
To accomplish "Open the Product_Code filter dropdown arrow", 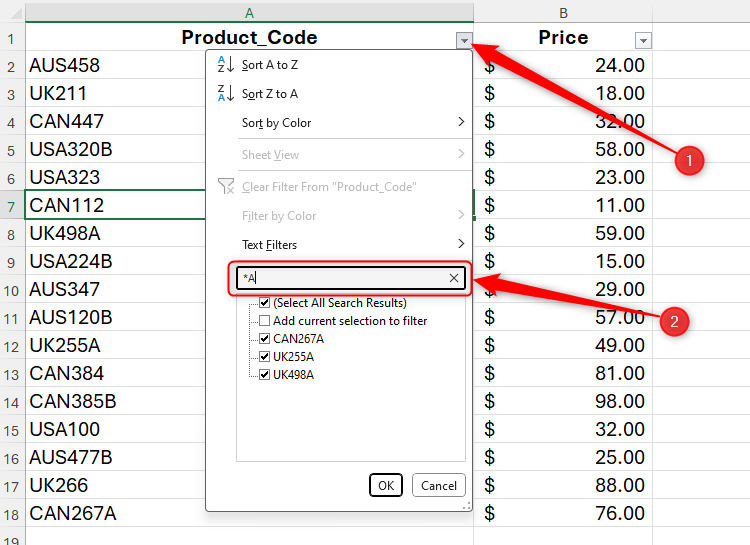I will click(x=463, y=40).
